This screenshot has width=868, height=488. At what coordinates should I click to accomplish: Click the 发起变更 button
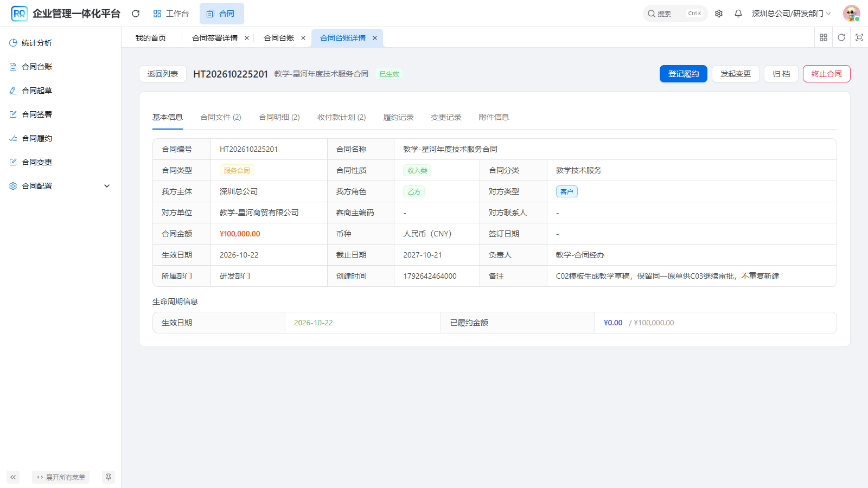tap(736, 74)
